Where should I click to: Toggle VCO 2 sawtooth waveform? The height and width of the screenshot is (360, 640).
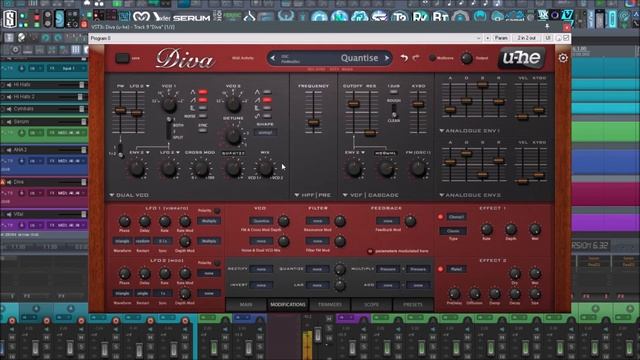pos(267,100)
